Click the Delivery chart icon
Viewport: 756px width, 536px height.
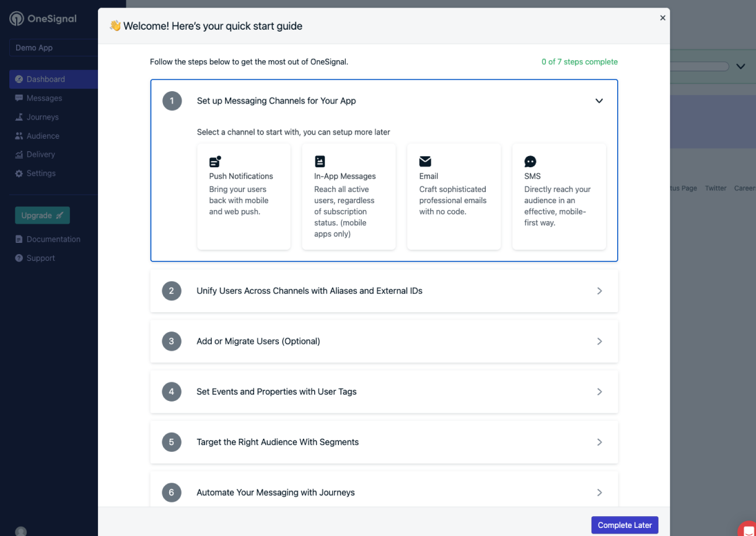pyautogui.click(x=19, y=154)
